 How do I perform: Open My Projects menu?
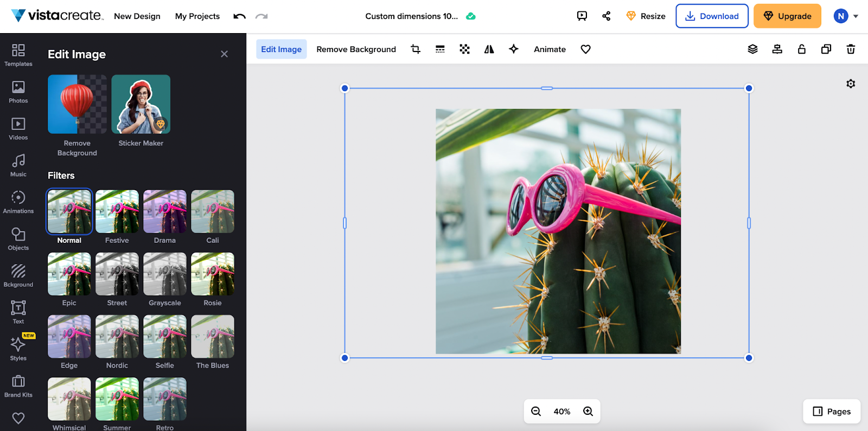tap(197, 16)
